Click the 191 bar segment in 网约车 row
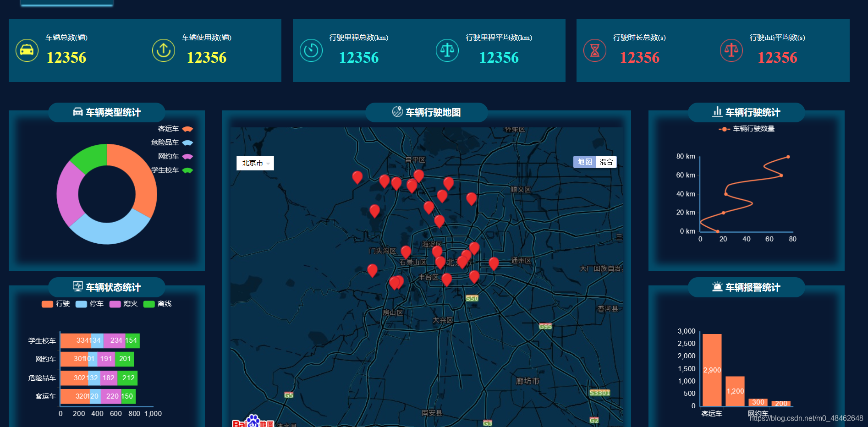This screenshot has height=427, width=868. tap(106, 359)
